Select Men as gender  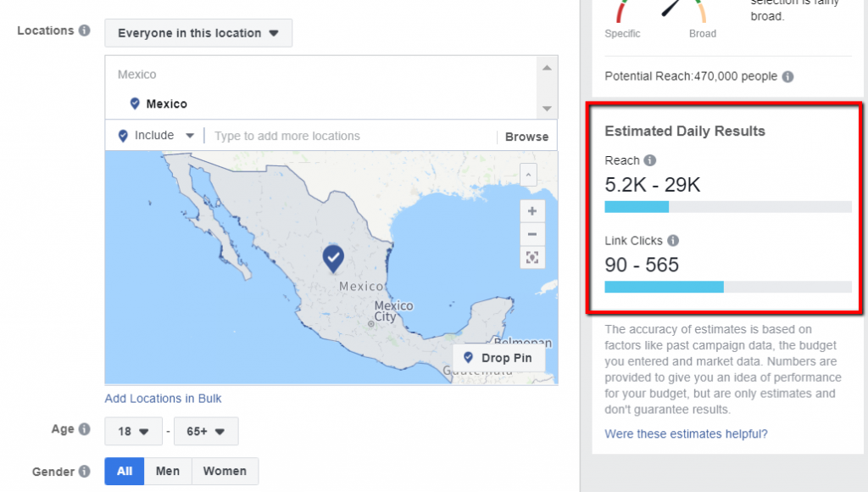tap(168, 472)
